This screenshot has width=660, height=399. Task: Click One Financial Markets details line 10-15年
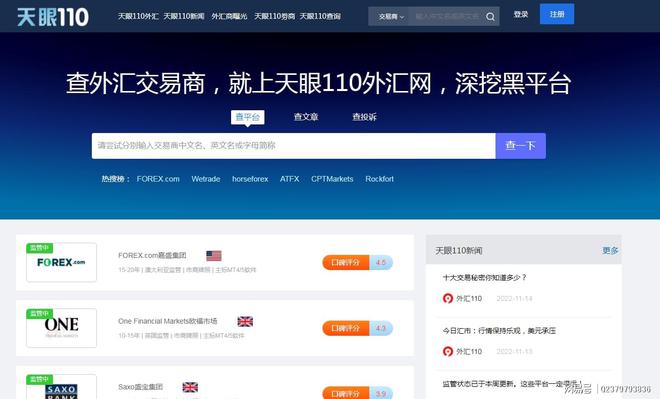[x=181, y=335]
